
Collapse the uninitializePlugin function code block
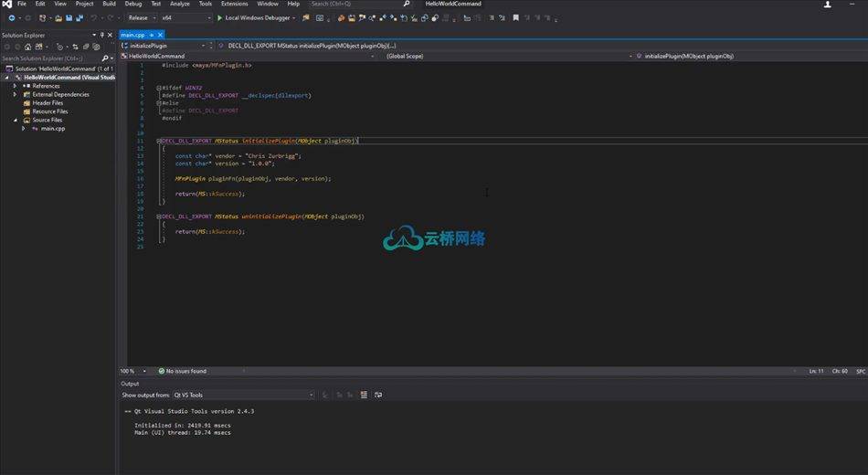159,216
